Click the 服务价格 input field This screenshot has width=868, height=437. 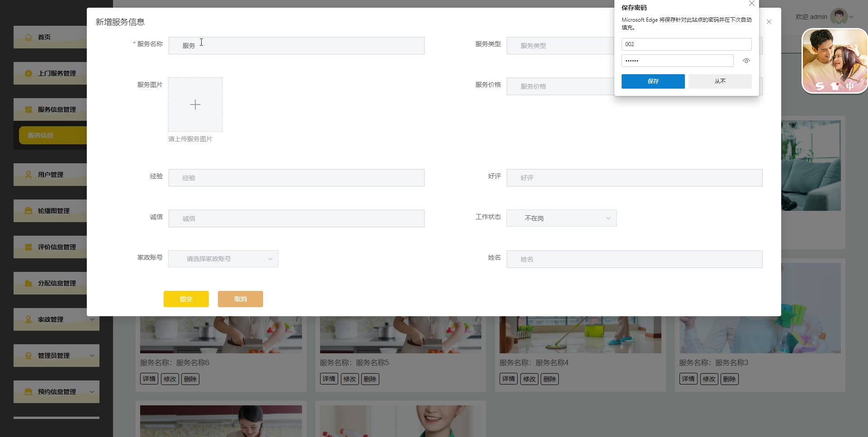pyautogui.click(x=561, y=86)
